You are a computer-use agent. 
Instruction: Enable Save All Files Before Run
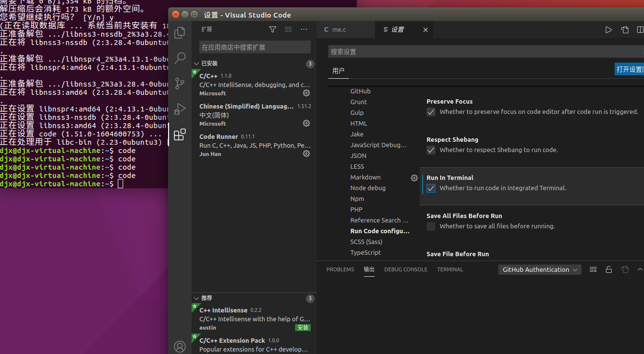pyautogui.click(x=431, y=226)
